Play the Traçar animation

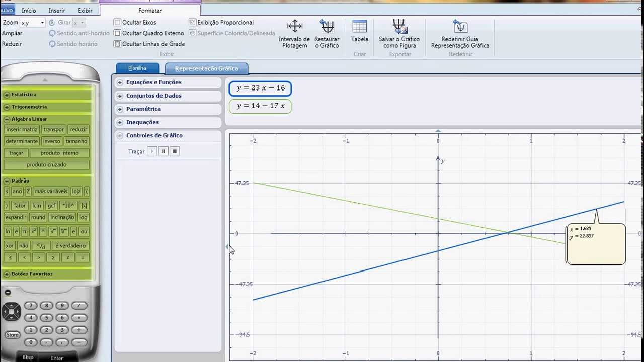pyautogui.click(x=152, y=151)
